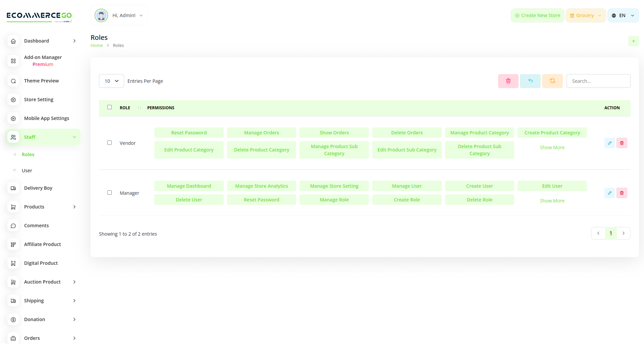Open the Entries Per Page dropdown showing 10
644x362 pixels.
[111, 81]
